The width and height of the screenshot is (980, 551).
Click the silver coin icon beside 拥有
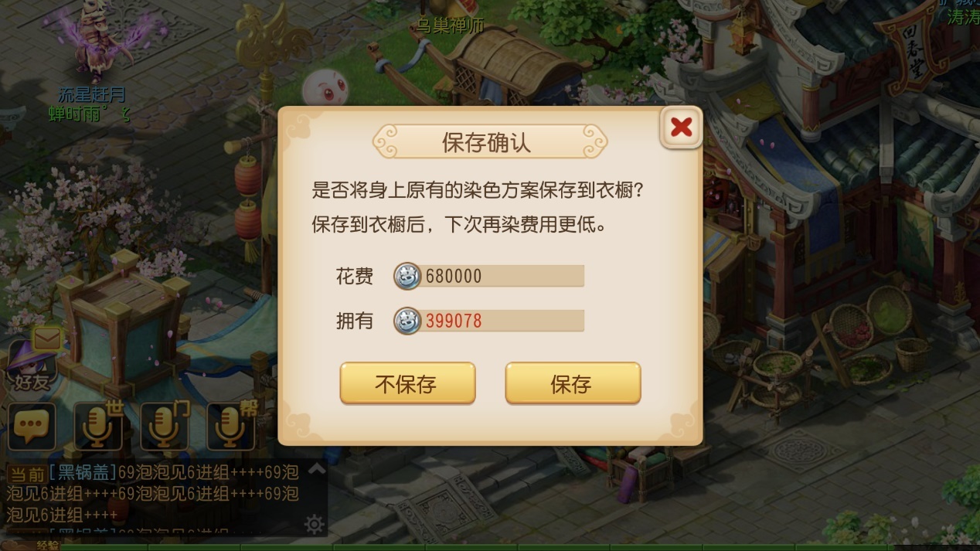coord(407,321)
